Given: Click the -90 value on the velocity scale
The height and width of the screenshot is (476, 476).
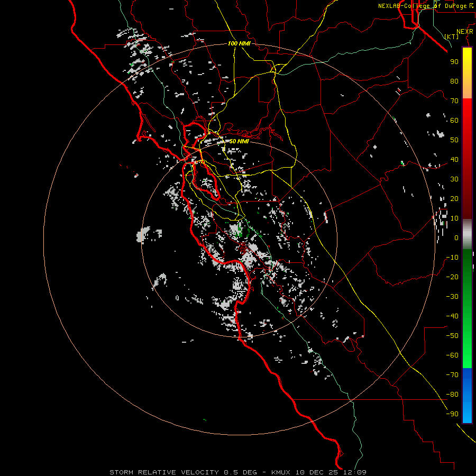Looking at the screenshot, I should (452, 414).
